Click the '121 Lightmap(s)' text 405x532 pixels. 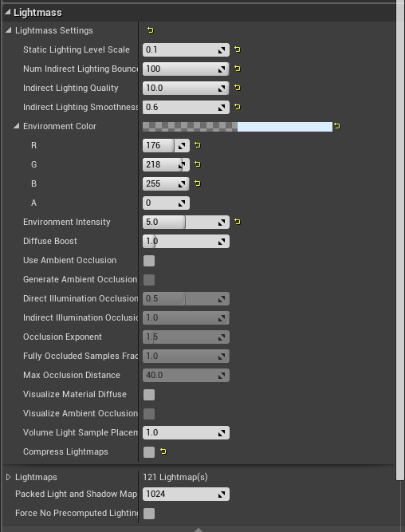pos(175,477)
